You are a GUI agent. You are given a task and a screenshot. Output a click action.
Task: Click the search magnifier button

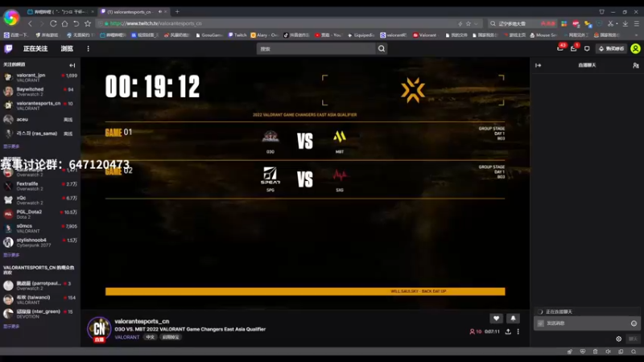382,49
